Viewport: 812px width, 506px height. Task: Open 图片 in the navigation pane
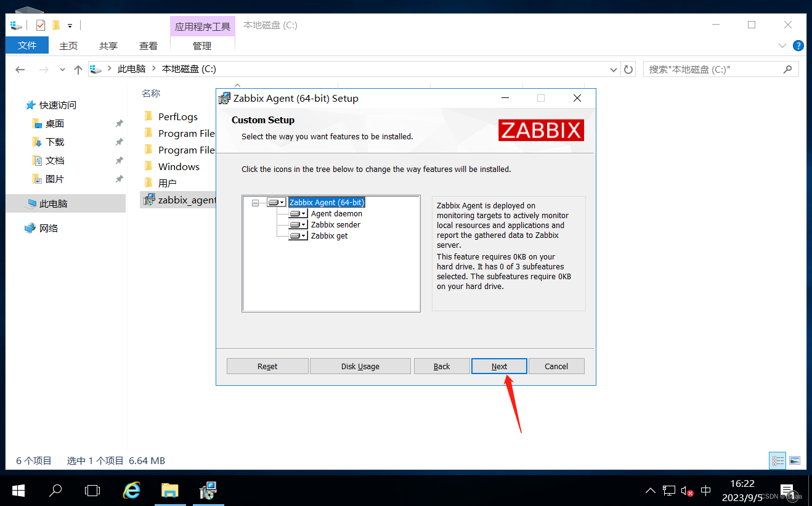55,179
